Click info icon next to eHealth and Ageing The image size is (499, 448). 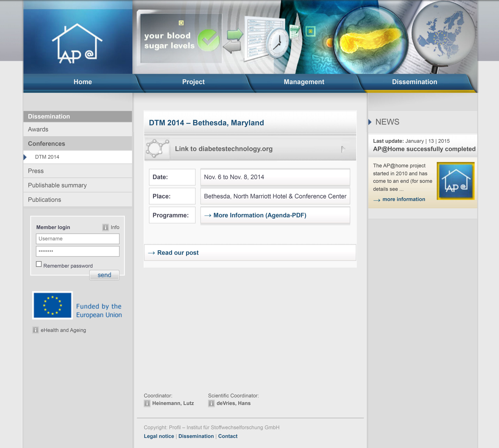[35, 330]
